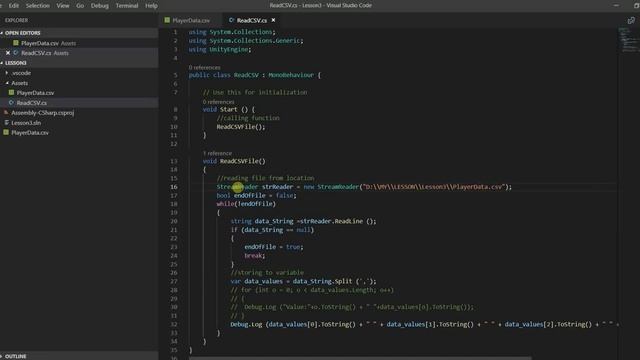
Task: Click the Explorer panel title
Action: point(16,20)
